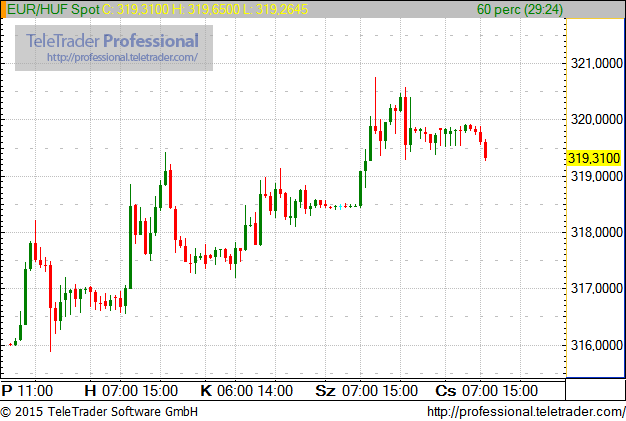626x421 pixels.
Task: Click the 60 perc (29:24) interval label
Action: pos(520,9)
